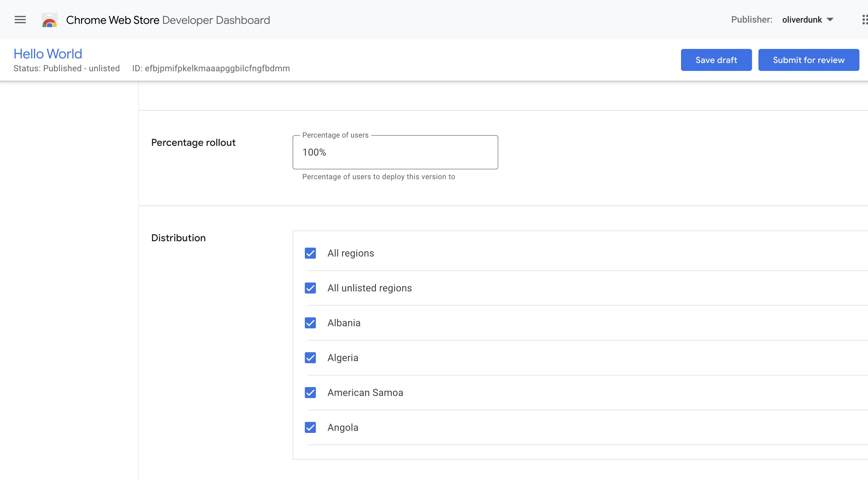Click the Publisher label
Screen dimensions: 868x480
coord(751,20)
